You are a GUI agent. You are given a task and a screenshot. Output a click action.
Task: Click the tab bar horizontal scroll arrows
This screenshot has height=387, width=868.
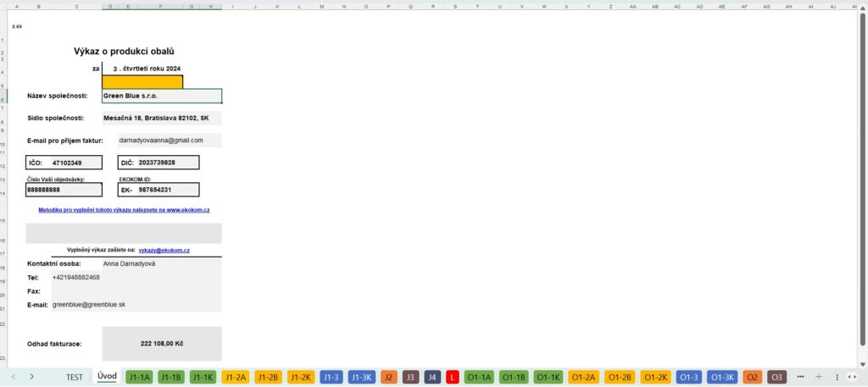tap(853, 377)
